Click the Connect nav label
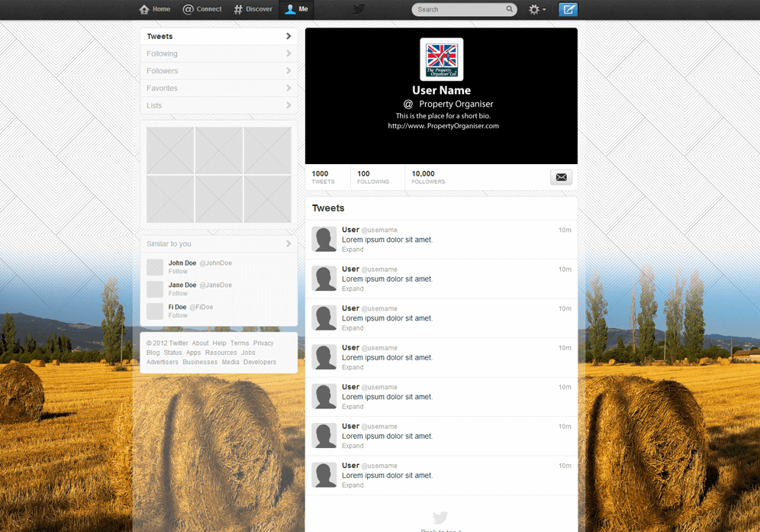 [209, 9]
